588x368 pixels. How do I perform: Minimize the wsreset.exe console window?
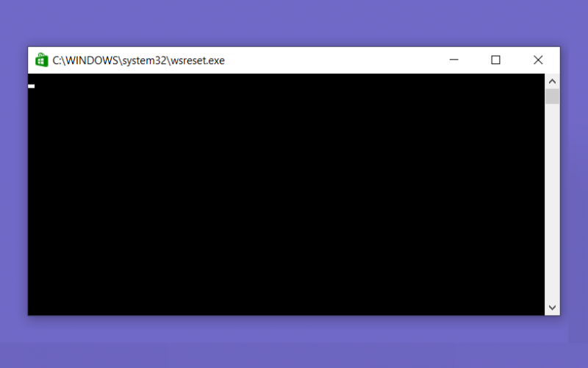(x=453, y=60)
